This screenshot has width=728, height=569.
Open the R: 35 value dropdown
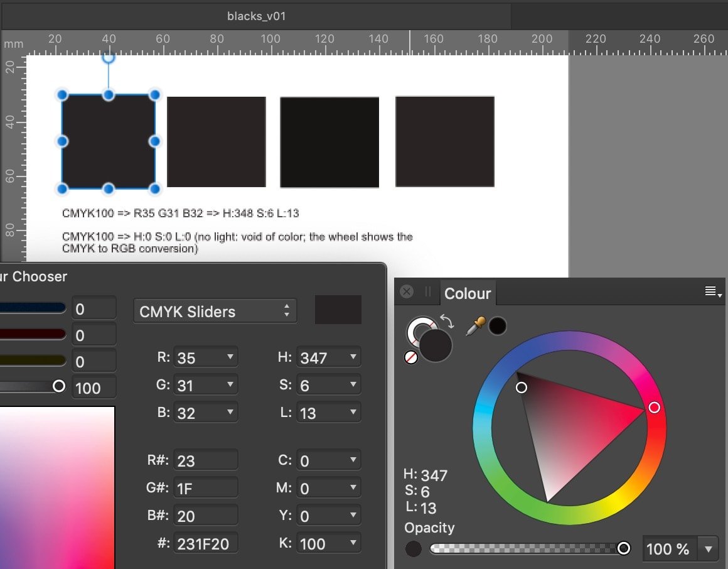pyautogui.click(x=230, y=357)
